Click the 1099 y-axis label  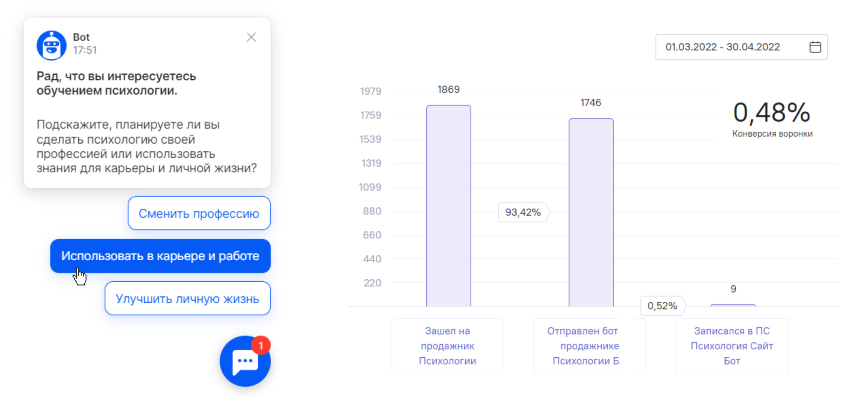coord(370,187)
